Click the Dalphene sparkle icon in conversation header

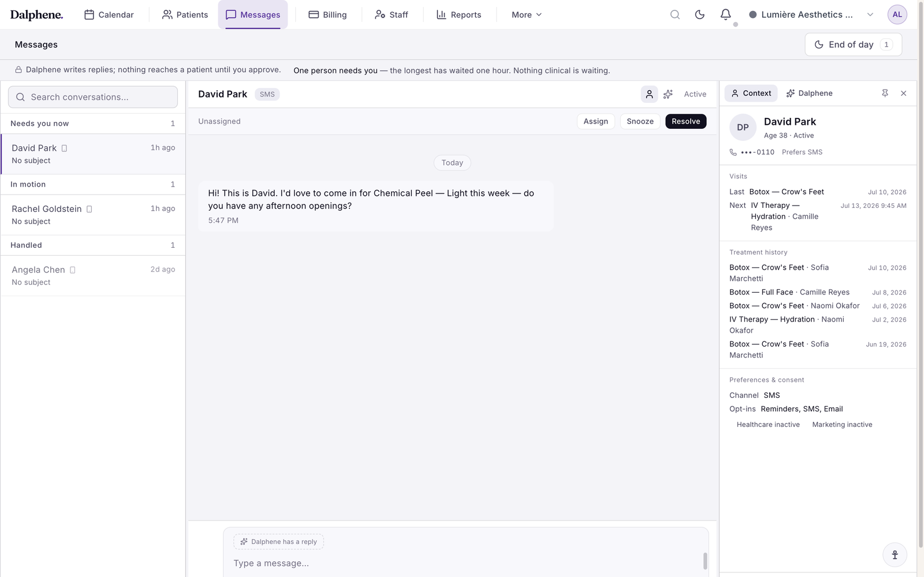point(668,94)
